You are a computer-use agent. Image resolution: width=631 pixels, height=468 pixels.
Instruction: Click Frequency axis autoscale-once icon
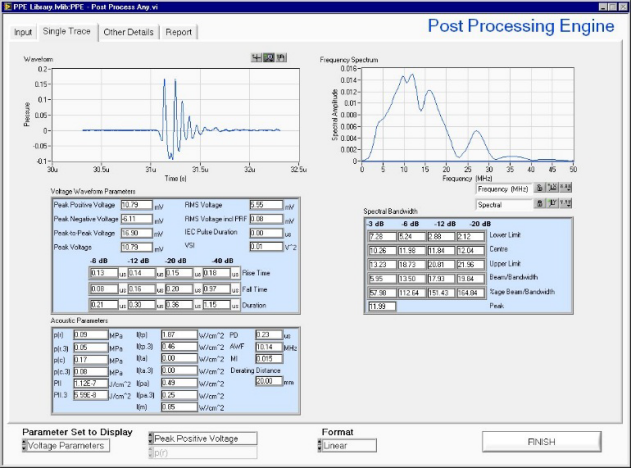click(x=552, y=188)
